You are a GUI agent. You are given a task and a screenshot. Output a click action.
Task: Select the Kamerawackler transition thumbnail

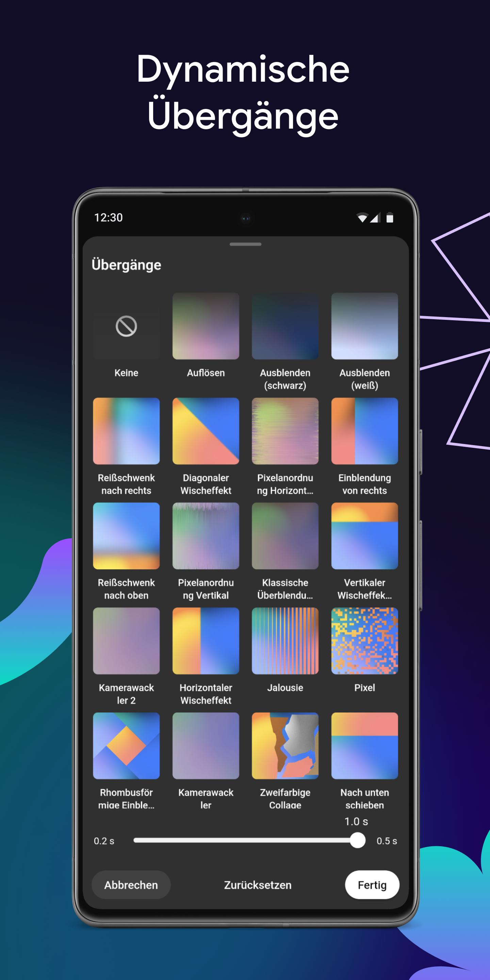click(x=206, y=746)
